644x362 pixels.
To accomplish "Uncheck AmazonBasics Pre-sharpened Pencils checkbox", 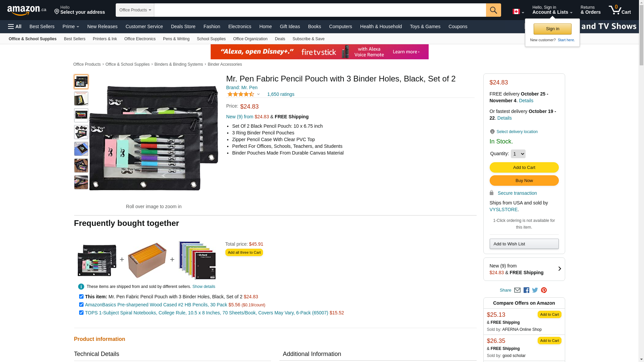I will click(81, 304).
